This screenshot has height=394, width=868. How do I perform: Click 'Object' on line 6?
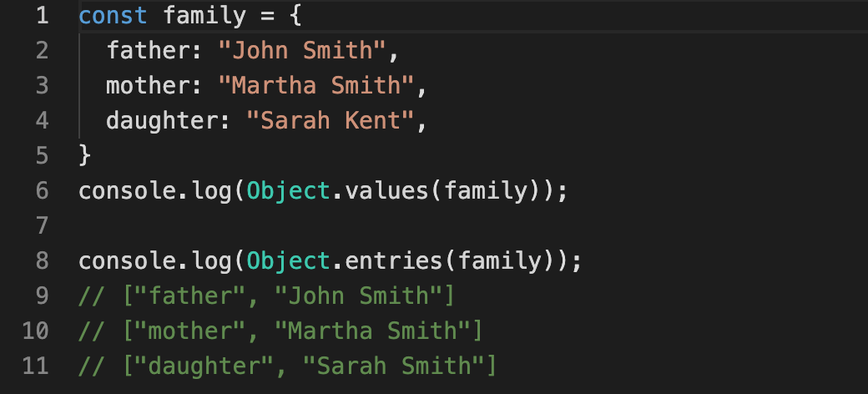point(289,190)
